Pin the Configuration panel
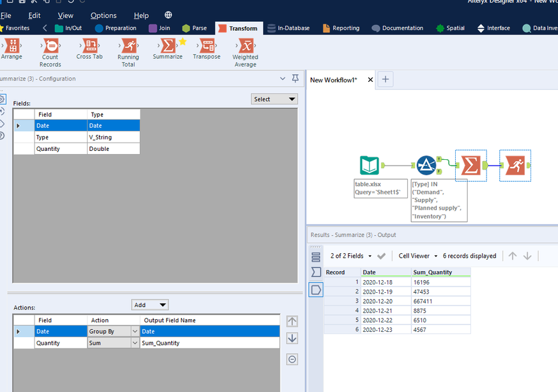Viewport: 558px width, 392px height. (x=295, y=79)
